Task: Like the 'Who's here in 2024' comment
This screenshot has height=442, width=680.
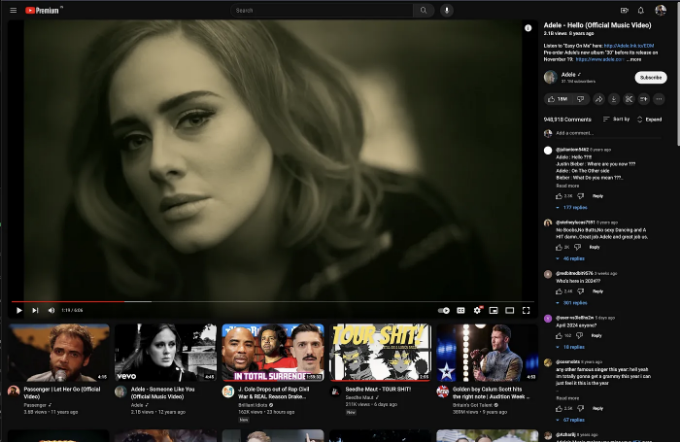Action: click(559, 291)
